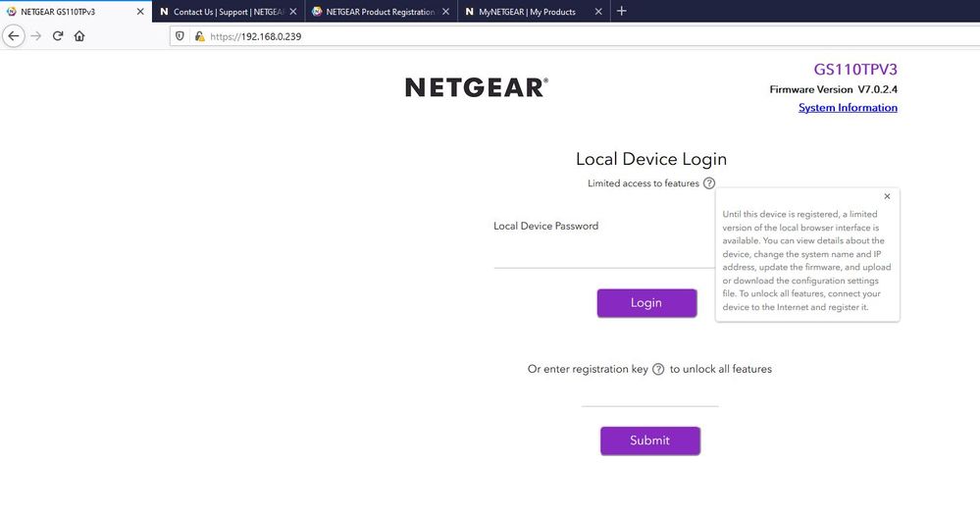
Task: Click the browser forward arrow
Action: [36, 36]
